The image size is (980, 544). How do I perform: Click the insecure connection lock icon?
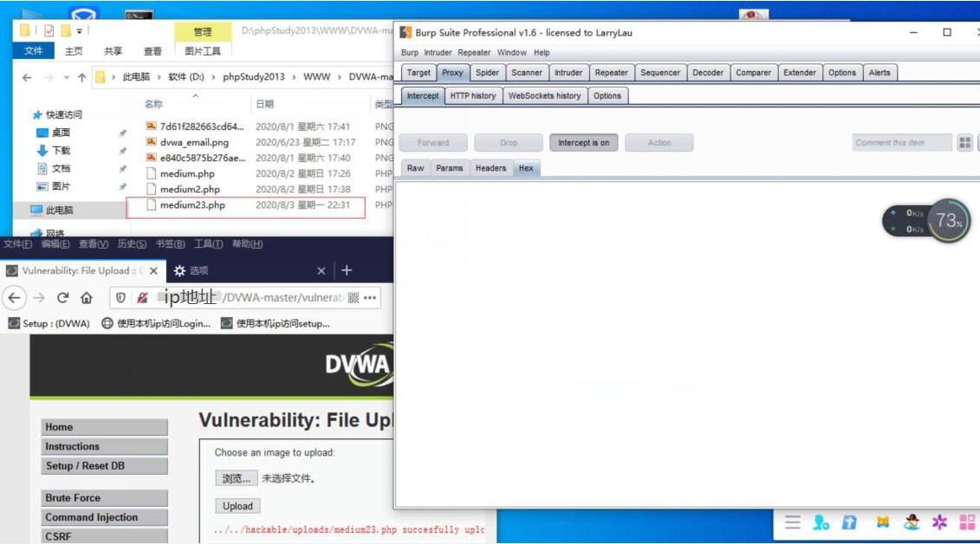pyautogui.click(x=142, y=298)
